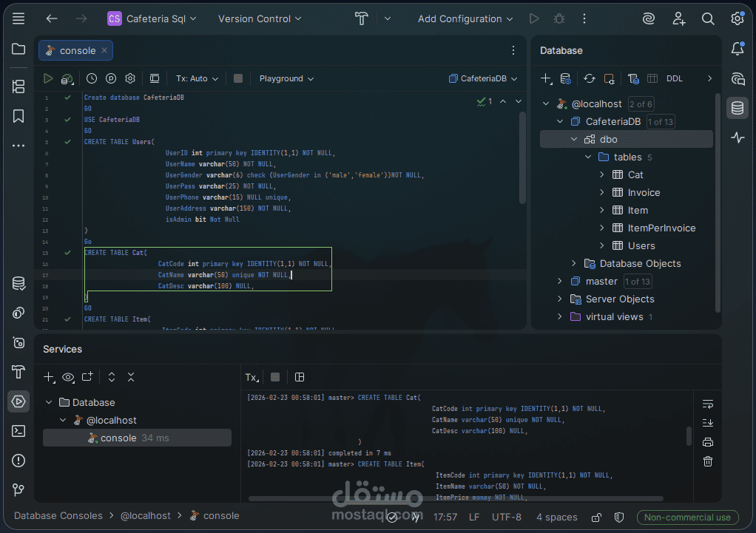Open console settings gear icon

click(x=130, y=78)
